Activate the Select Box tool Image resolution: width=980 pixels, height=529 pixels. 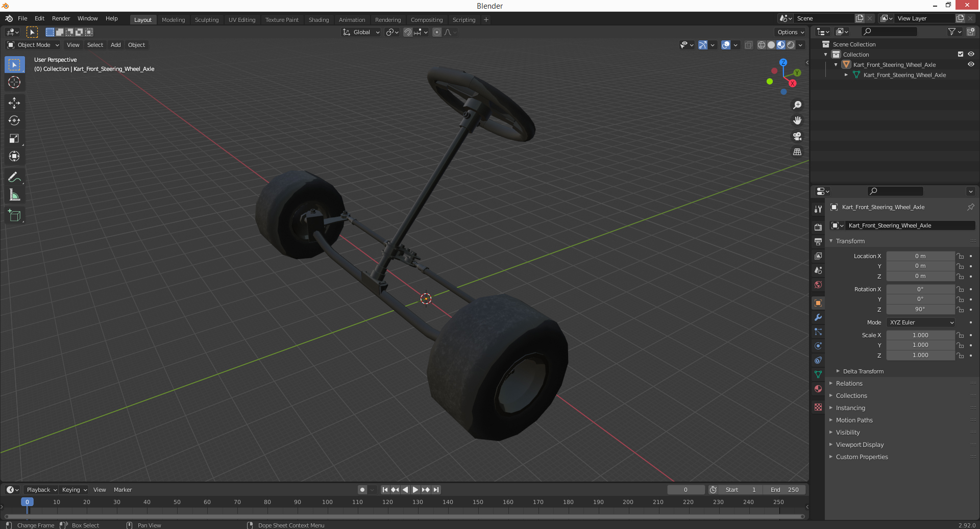pos(14,64)
